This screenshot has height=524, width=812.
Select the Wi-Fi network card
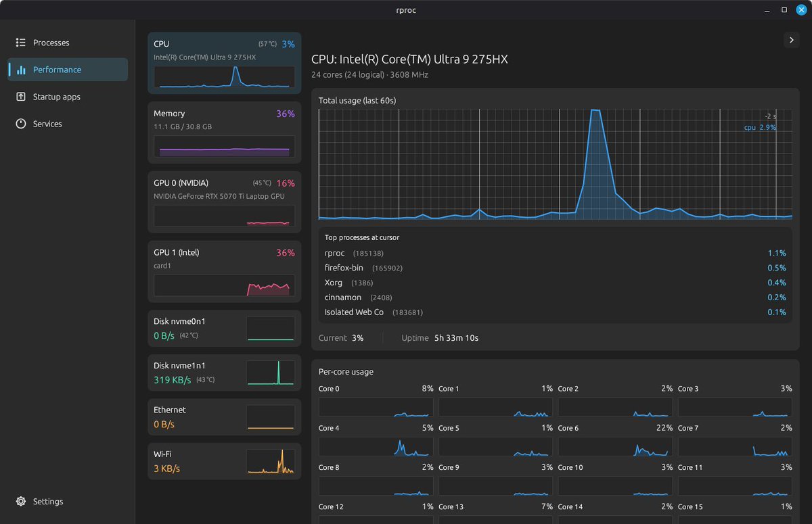pyautogui.click(x=224, y=461)
